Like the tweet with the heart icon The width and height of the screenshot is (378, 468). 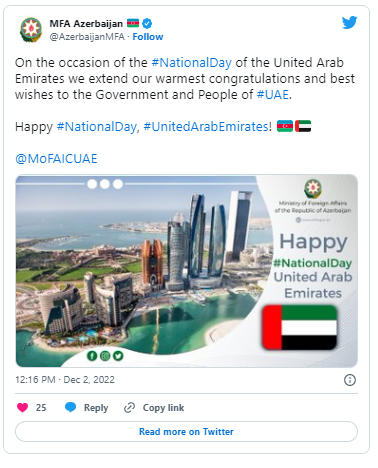tap(22, 407)
